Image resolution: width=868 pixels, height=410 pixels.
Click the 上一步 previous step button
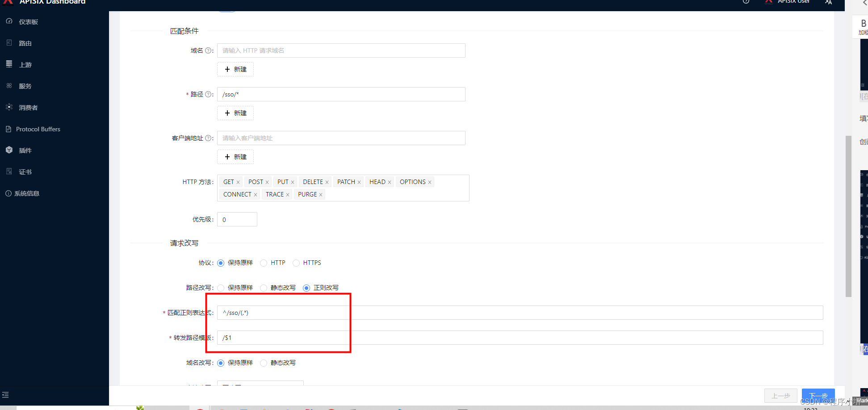click(781, 396)
